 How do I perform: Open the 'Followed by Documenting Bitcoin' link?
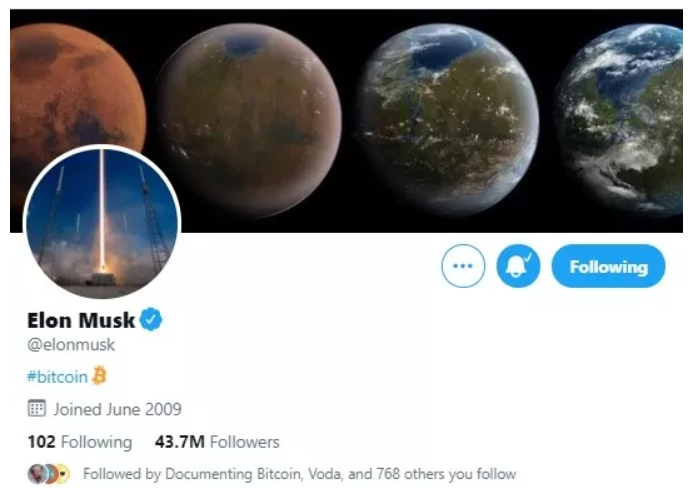(299, 473)
